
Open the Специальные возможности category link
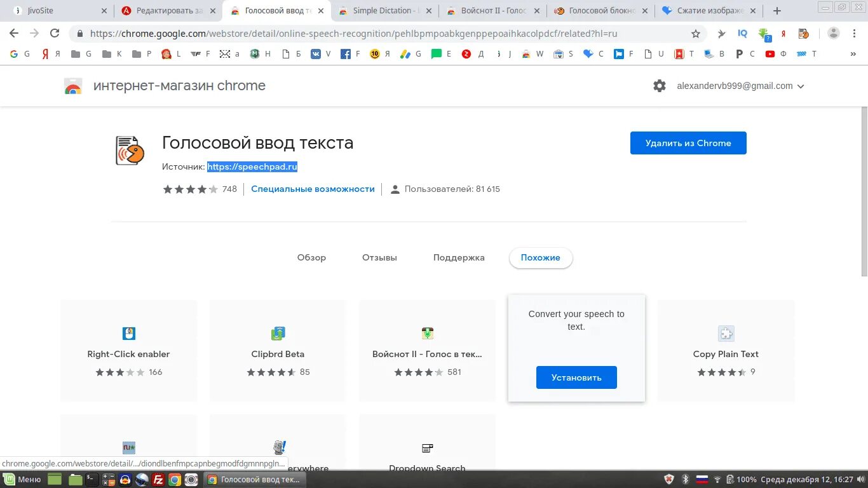click(x=313, y=189)
